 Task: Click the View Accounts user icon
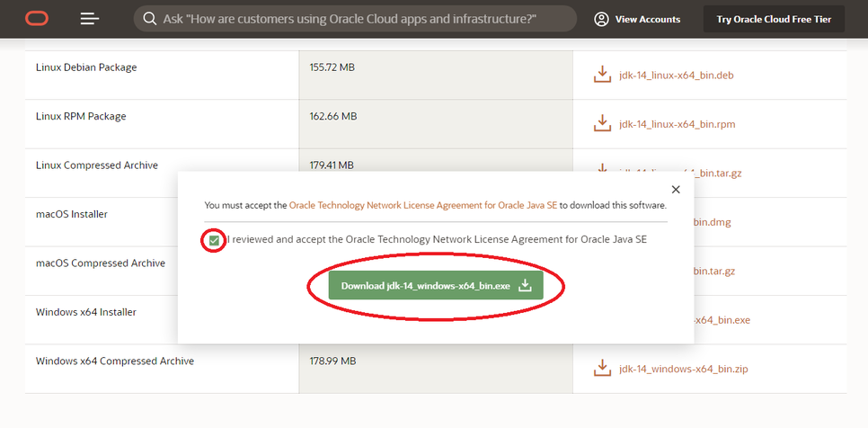pyautogui.click(x=601, y=20)
